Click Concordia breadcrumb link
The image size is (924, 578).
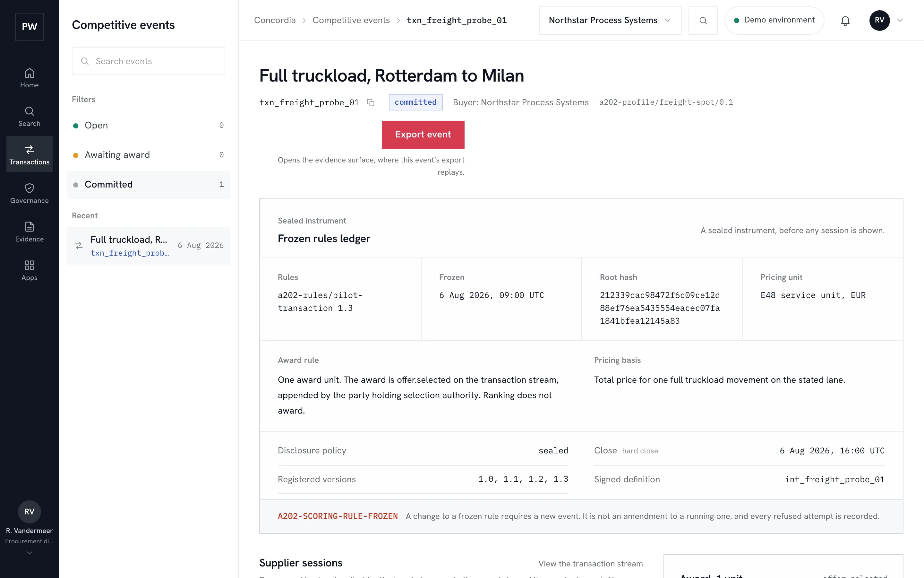click(275, 20)
